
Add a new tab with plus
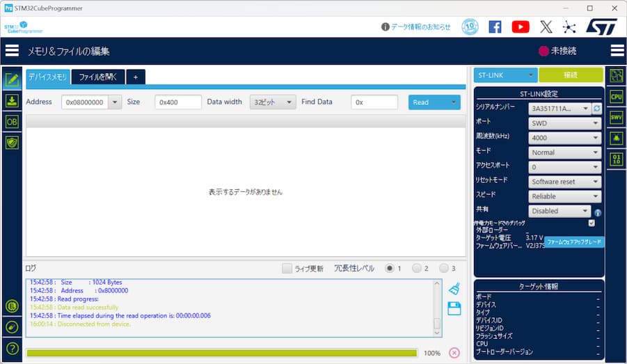[136, 77]
